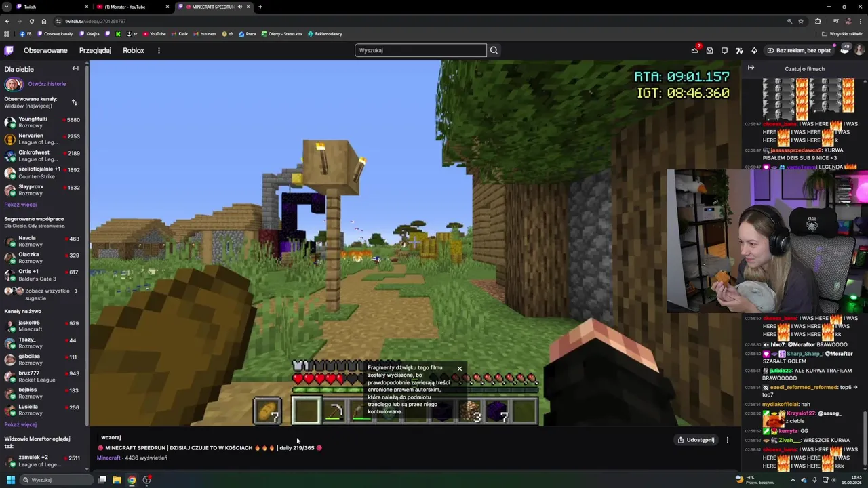Open the Twitch whispers chat icon
The width and height of the screenshot is (868, 488).
tap(724, 50)
